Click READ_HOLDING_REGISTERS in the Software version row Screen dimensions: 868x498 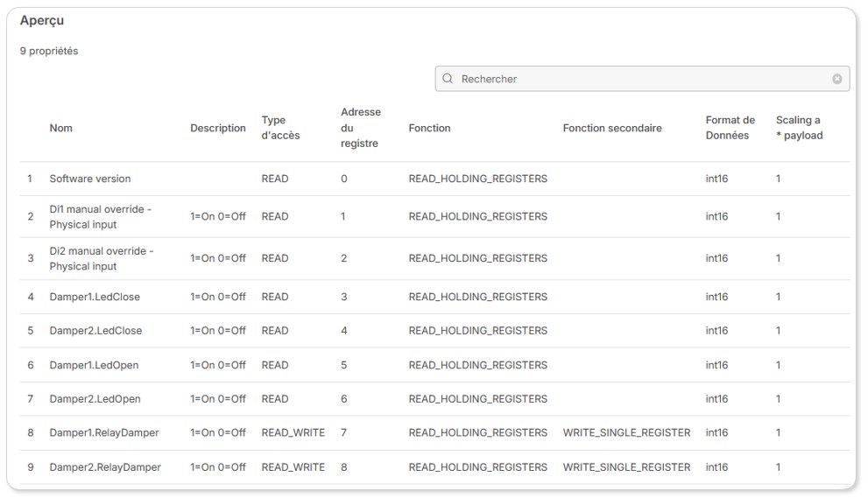point(477,179)
